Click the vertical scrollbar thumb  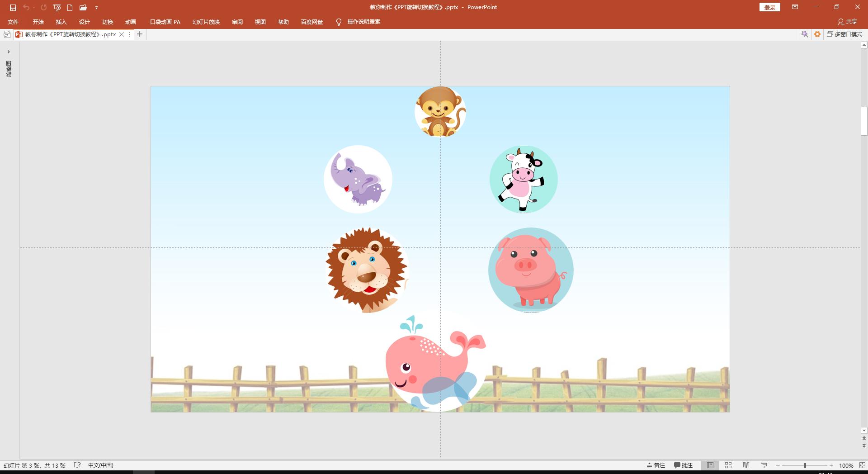(864, 121)
